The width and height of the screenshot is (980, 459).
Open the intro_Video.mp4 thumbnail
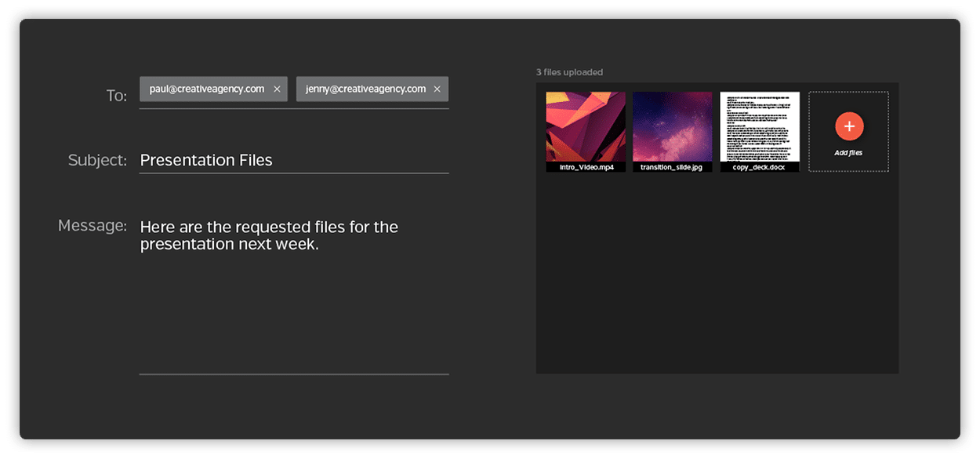[x=586, y=127]
